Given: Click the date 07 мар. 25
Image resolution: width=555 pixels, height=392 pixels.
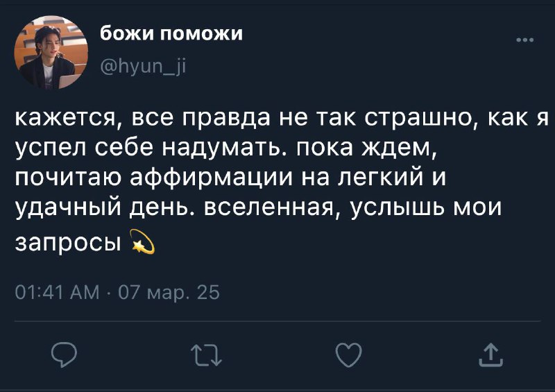Looking at the screenshot, I should [x=169, y=293].
